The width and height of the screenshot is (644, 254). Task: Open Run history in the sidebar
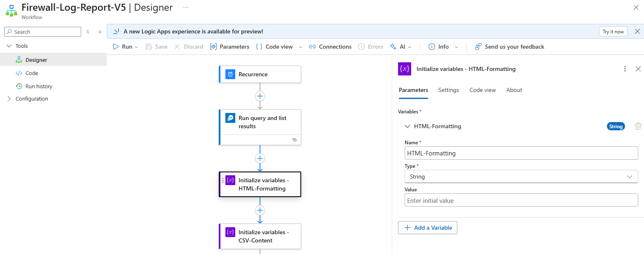tap(39, 86)
